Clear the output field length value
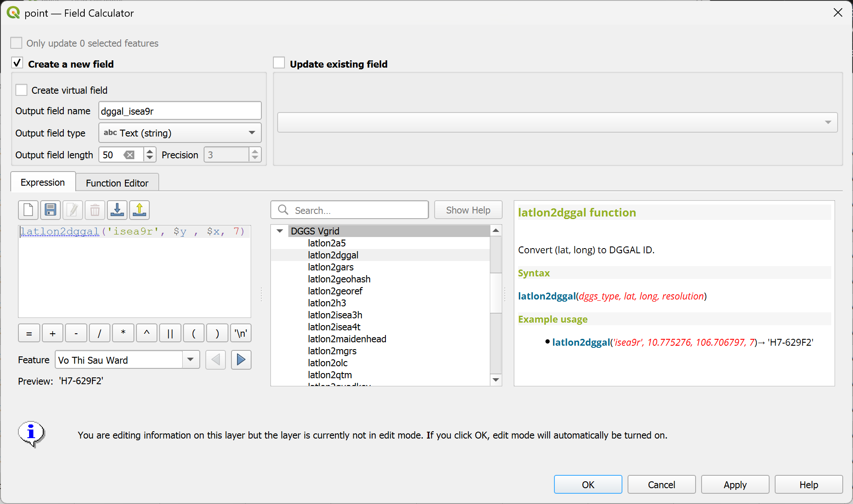This screenshot has height=504, width=853. [129, 155]
